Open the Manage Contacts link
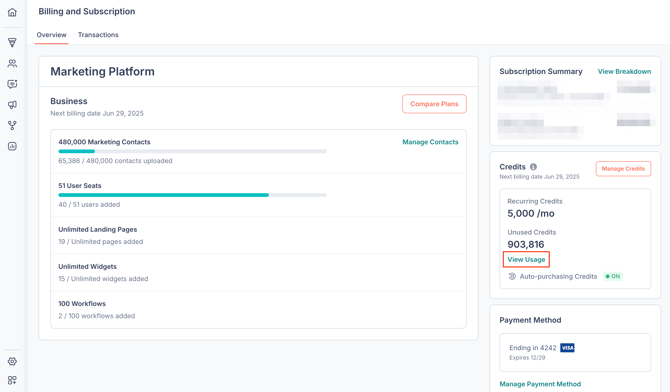Viewport: 670px width, 392px height. (x=430, y=142)
